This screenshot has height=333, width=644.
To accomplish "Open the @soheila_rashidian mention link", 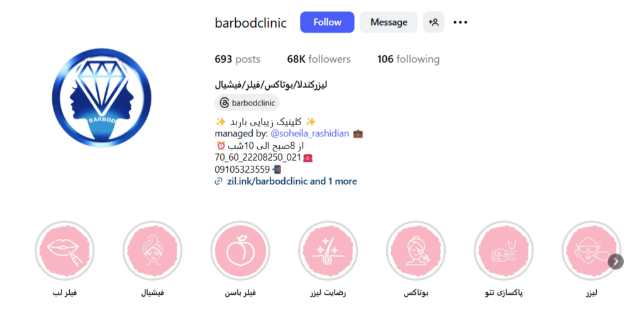I will 309,134.
